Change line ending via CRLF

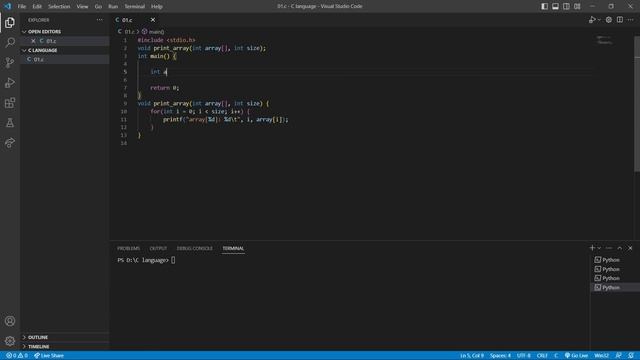[542, 356]
